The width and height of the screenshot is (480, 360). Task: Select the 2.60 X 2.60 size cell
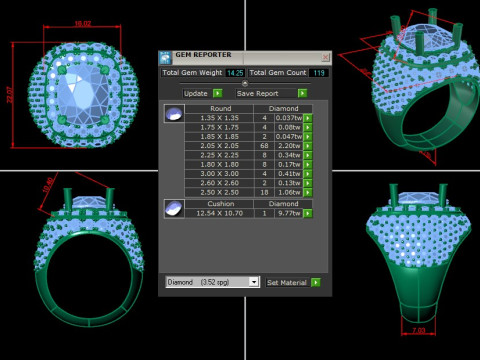pyautogui.click(x=219, y=183)
